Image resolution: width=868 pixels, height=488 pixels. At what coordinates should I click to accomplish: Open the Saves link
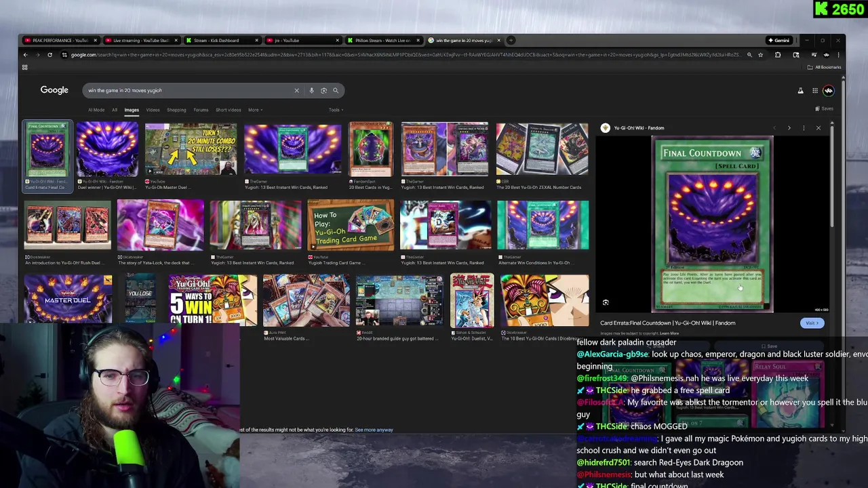coord(825,108)
